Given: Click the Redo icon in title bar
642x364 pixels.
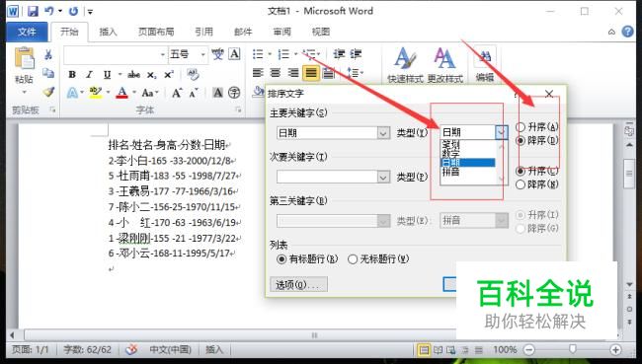Looking at the screenshot, I should 74,11.
